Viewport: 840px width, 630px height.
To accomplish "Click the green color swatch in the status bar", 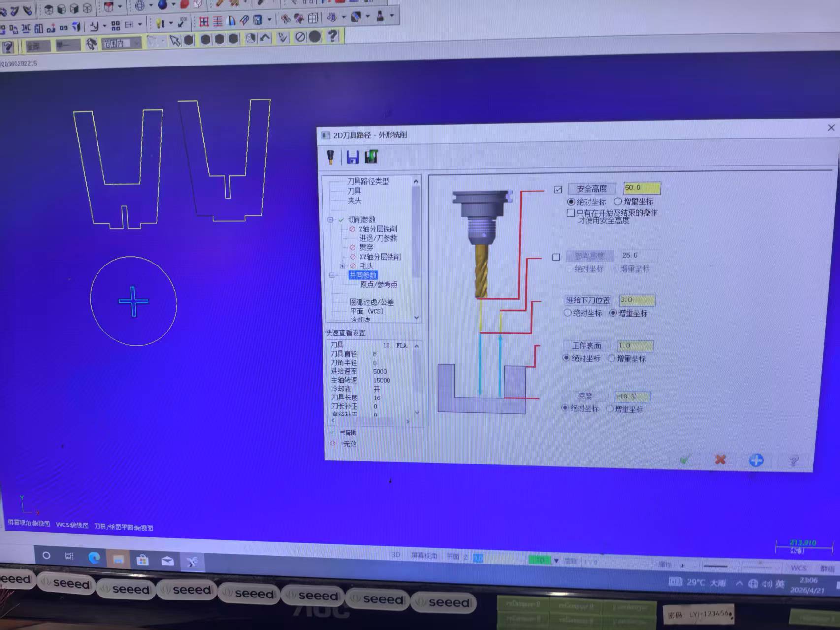I will click(540, 560).
